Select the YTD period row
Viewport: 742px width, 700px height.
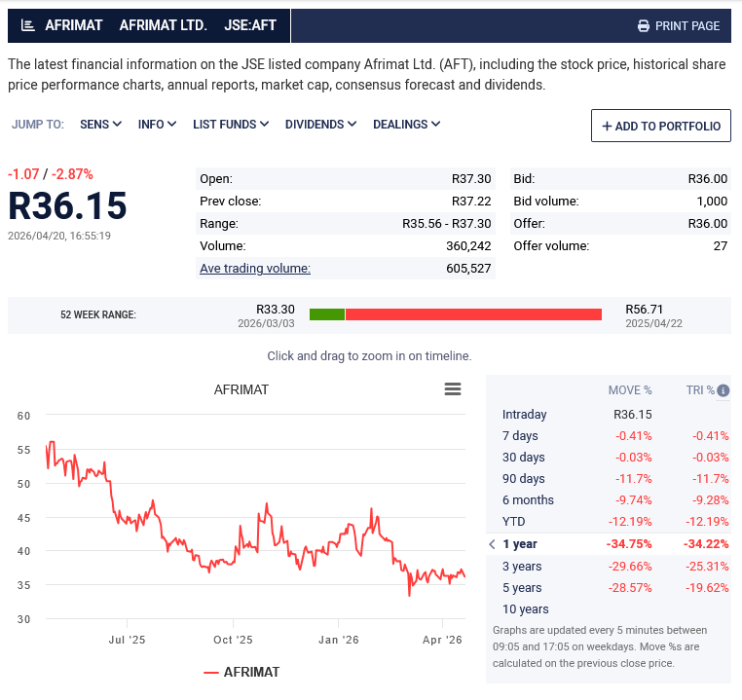608,522
